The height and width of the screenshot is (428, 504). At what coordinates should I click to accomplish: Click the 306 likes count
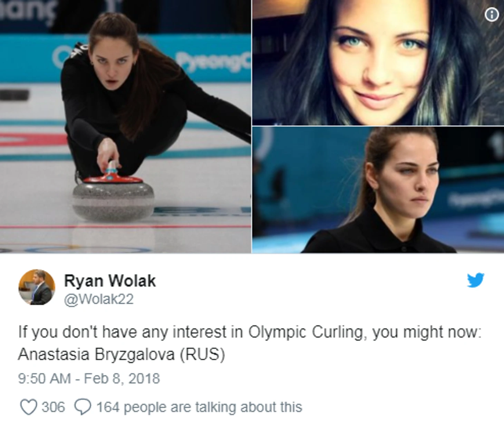(53, 407)
